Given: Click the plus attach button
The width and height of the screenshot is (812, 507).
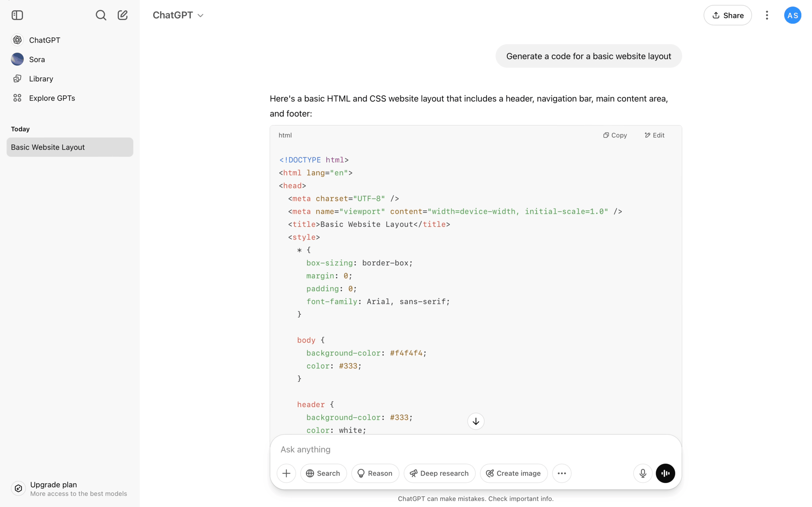Looking at the screenshot, I should point(286,473).
